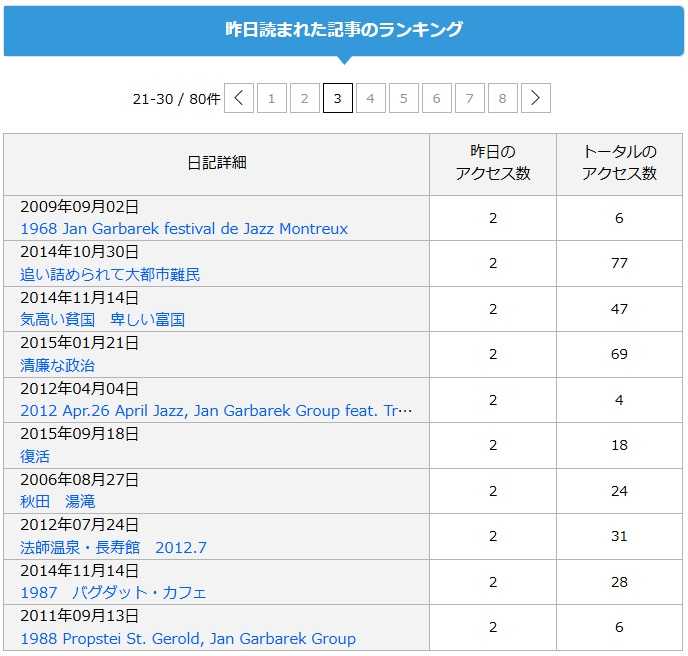Open the 秋田 湯滝 article
This screenshot has height=656, width=688.
coord(58,502)
